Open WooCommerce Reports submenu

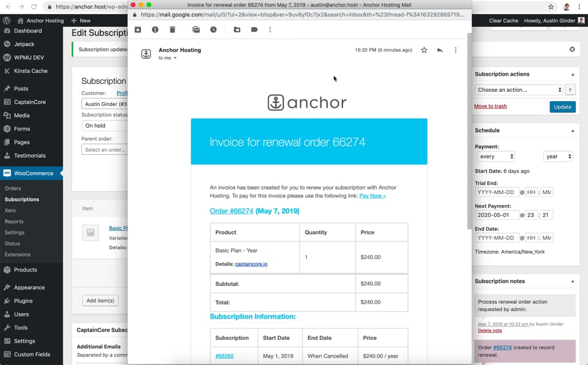click(x=14, y=221)
